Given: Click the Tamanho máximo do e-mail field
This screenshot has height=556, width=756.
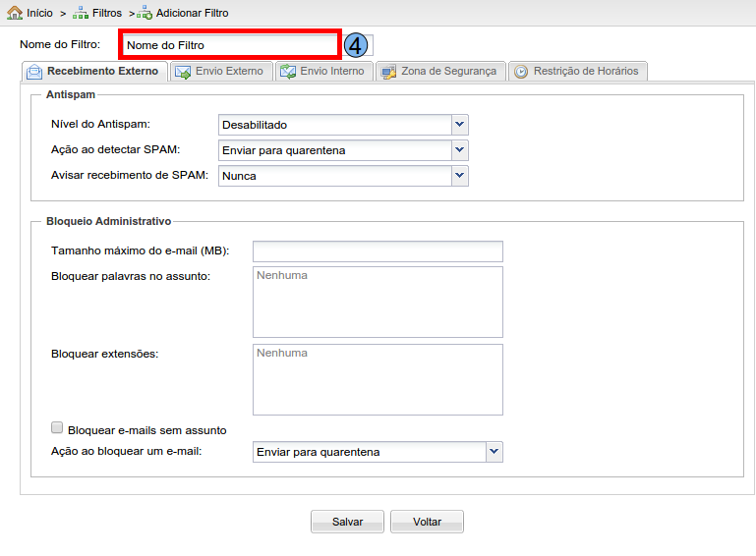Looking at the screenshot, I should pyautogui.click(x=378, y=251).
